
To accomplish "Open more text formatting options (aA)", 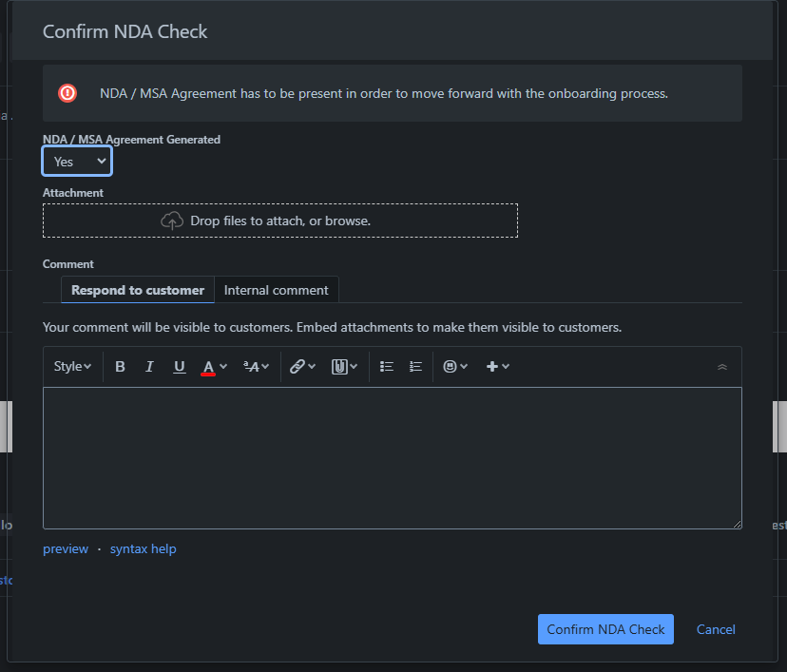I will (256, 367).
